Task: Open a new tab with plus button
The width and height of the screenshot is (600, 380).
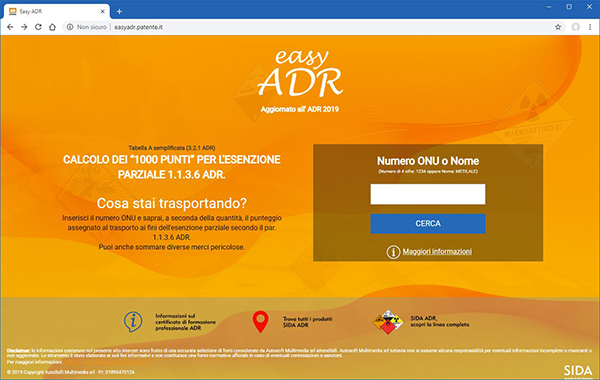Action: (x=119, y=11)
